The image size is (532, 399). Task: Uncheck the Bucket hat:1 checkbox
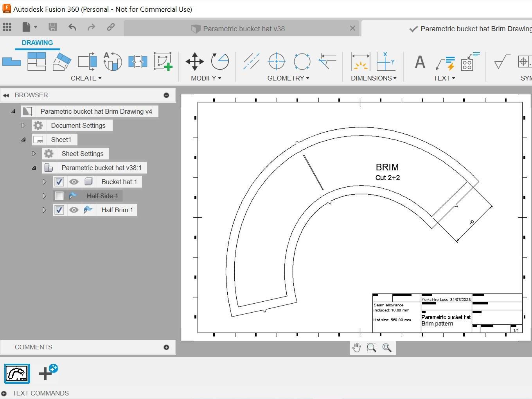[x=59, y=181]
